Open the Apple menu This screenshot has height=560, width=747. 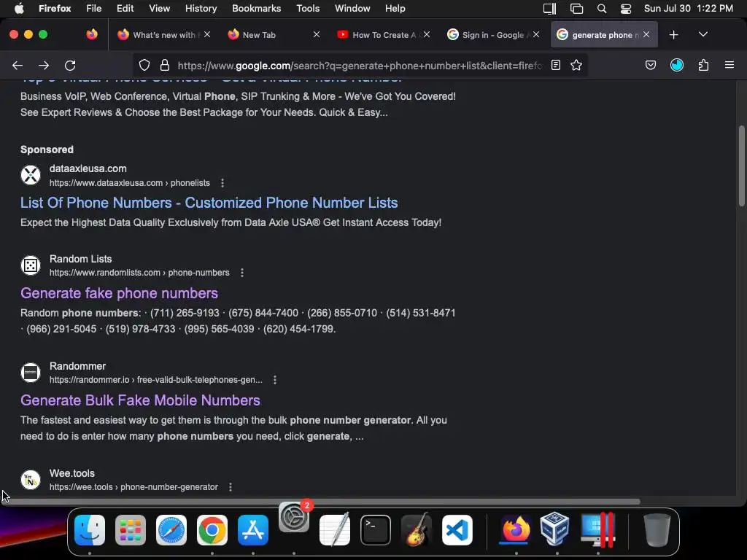(19, 9)
